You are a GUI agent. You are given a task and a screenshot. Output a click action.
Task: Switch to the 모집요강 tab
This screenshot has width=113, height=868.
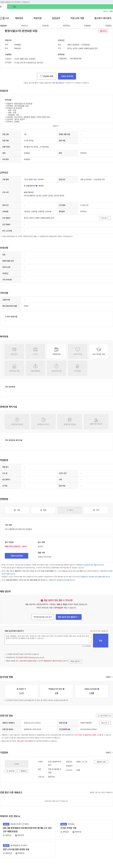click(x=3, y=26)
